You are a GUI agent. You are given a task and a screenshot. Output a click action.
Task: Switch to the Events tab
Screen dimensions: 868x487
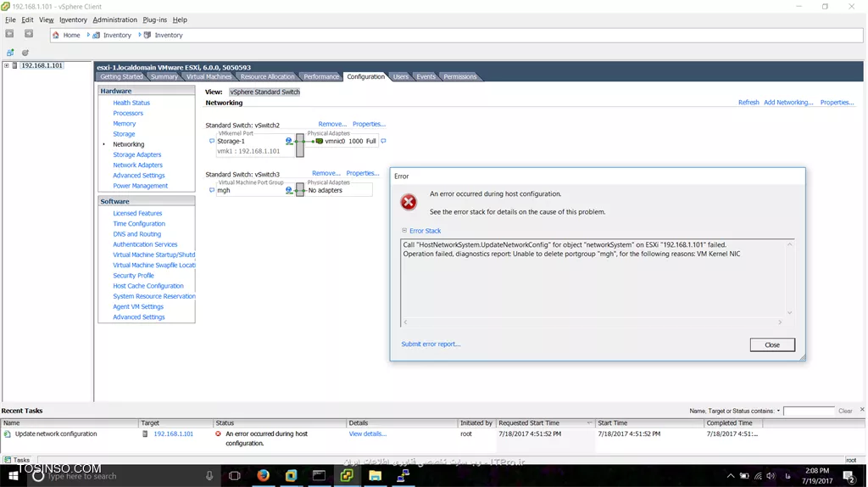click(x=426, y=76)
